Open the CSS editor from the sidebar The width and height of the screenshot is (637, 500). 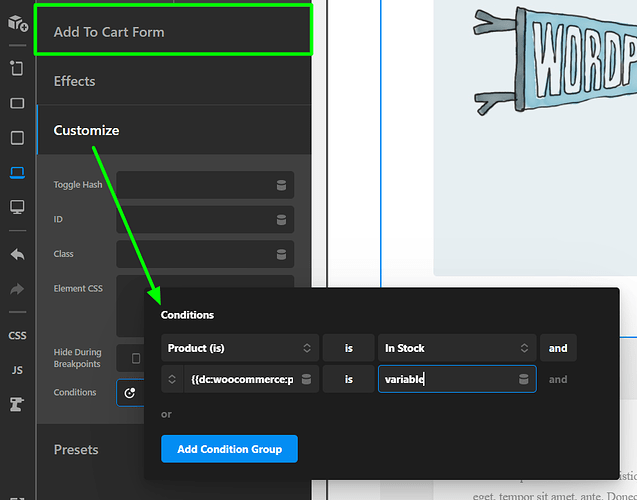(x=17, y=335)
